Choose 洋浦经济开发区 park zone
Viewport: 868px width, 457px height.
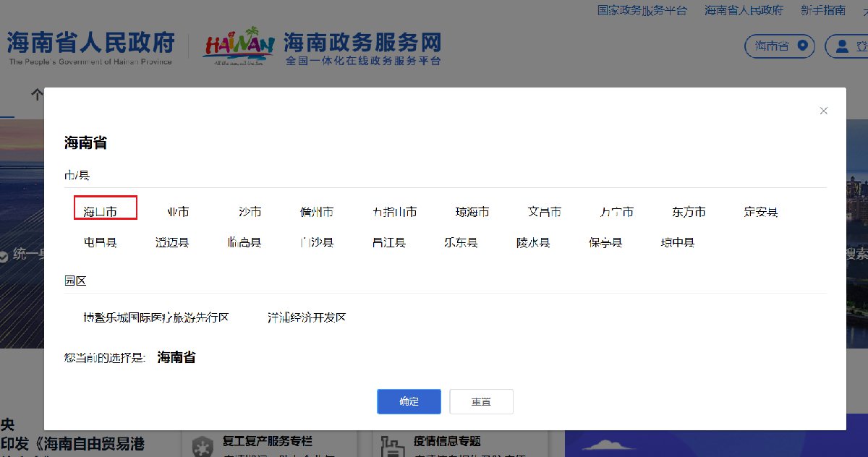pyautogui.click(x=307, y=317)
